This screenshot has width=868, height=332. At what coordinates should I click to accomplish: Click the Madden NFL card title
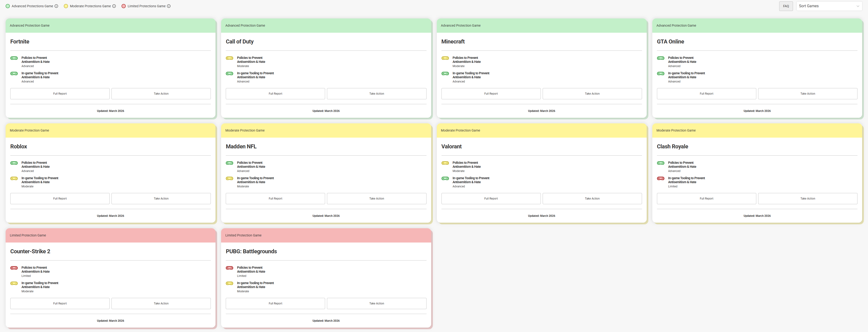[x=241, y=146]
